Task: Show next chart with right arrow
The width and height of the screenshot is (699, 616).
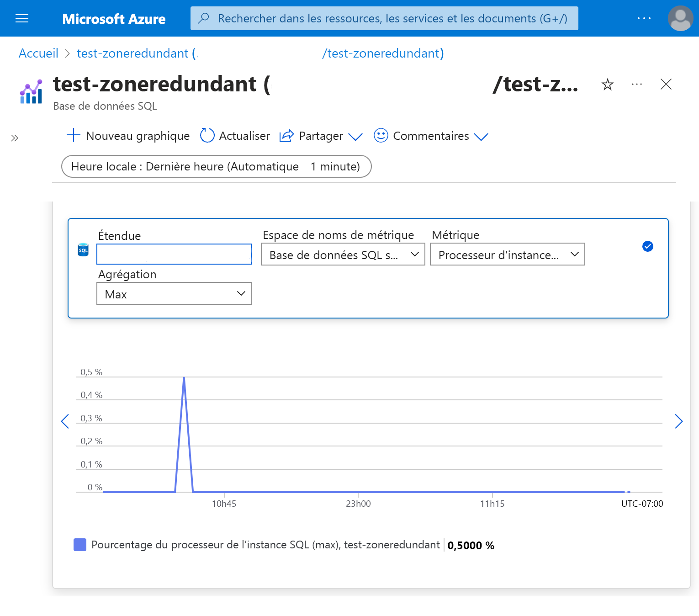Action: coord(678,421)
